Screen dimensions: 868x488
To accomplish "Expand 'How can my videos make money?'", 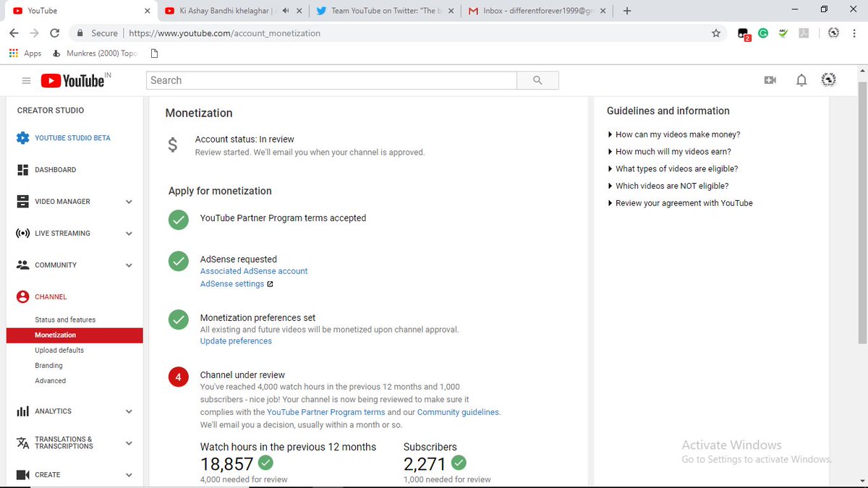I will tap(674, 134).
